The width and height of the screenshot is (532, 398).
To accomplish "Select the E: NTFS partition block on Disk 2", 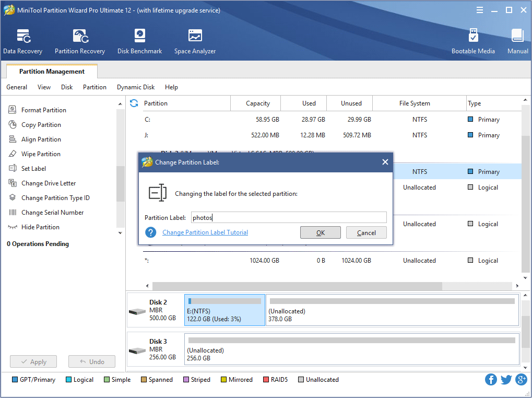I will coord(224,310).
